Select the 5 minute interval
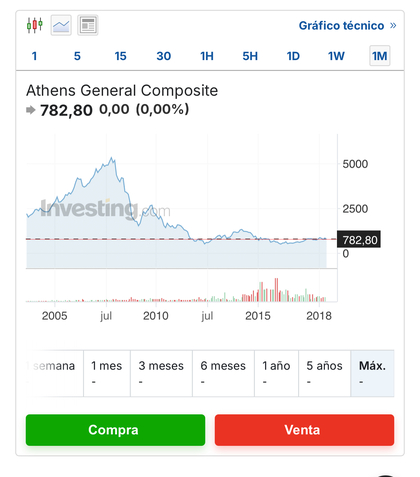Screen dimensions: 420x477 point(77,56)
